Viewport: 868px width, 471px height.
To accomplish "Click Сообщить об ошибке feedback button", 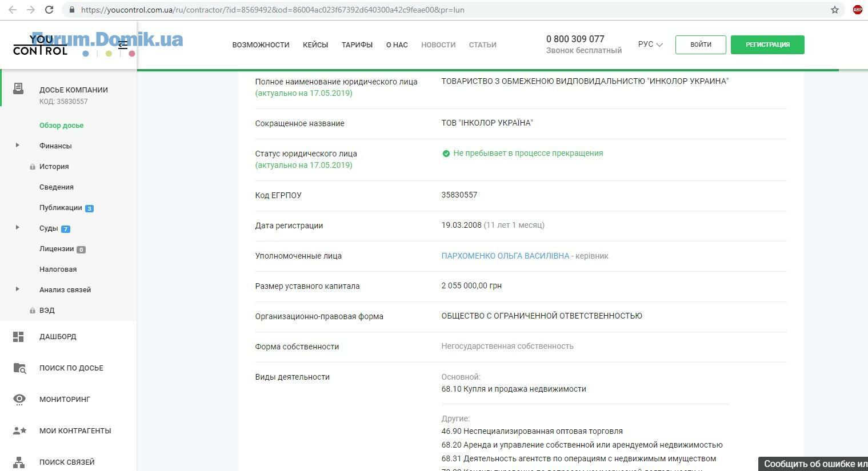I will 813,464.
